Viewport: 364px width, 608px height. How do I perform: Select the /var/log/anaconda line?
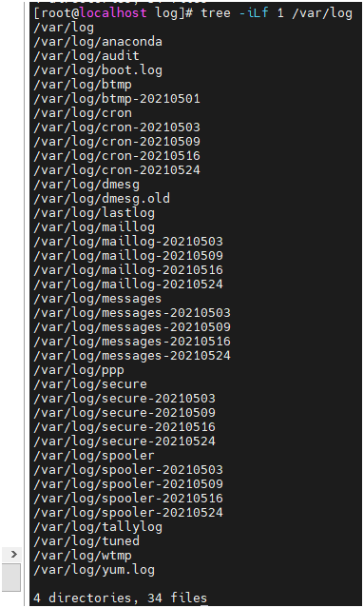[x=98, y=42]
